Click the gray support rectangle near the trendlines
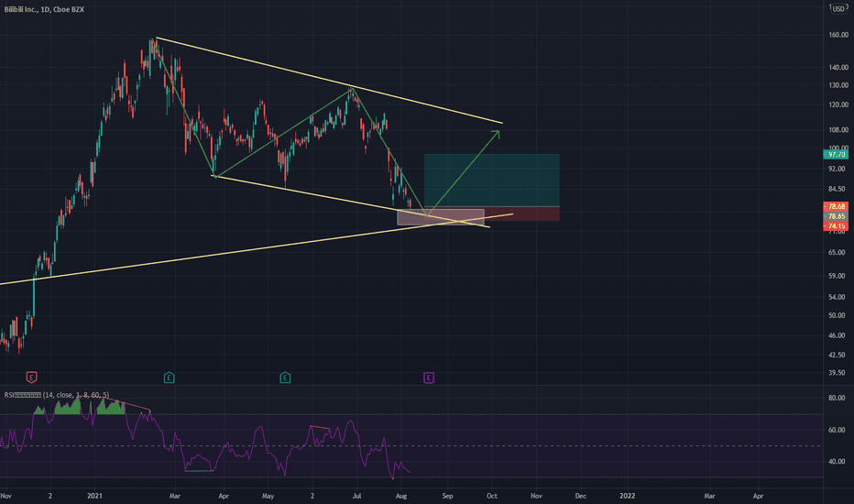 pyautogui.click(x=441, y=217)
